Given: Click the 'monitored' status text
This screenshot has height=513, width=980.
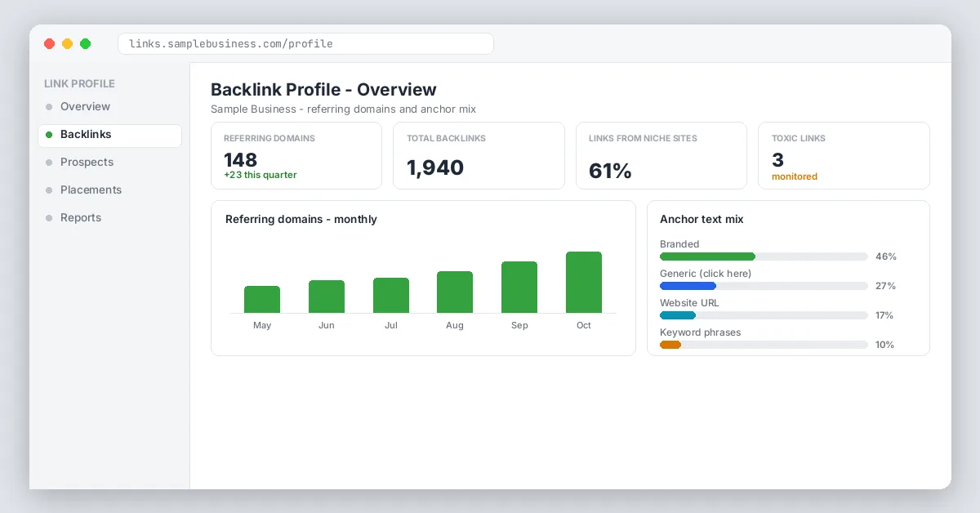Looking at the screenshot, I should (795, 177).
